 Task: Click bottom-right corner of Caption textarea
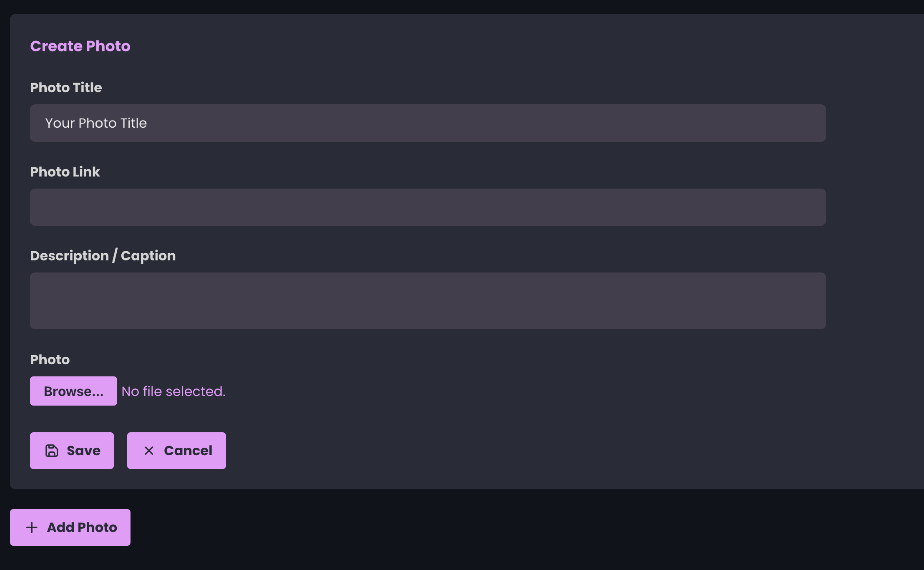point(821,325)
